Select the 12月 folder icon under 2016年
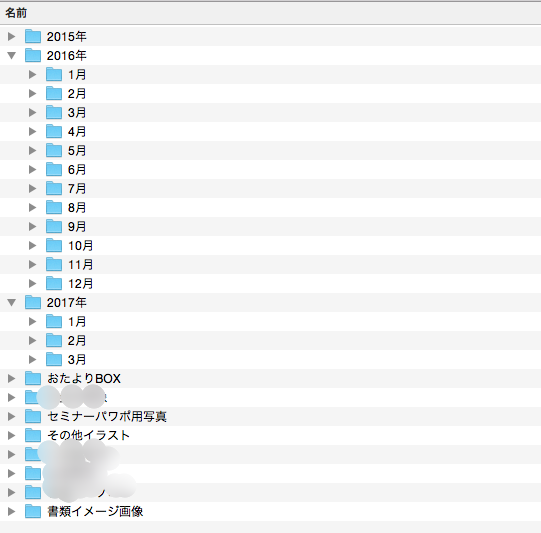Screen dimensions: 541x533 coord(54,283)
